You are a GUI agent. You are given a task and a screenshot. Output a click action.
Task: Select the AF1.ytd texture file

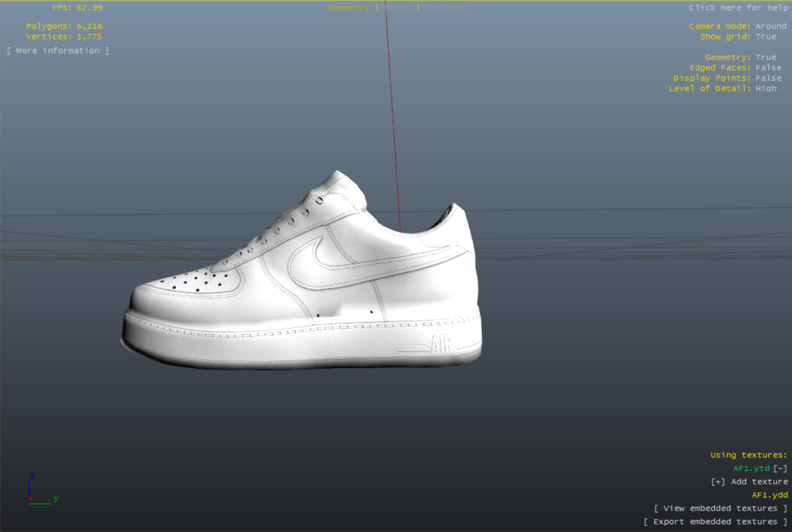pyautogui.click(x=751, y=469)
